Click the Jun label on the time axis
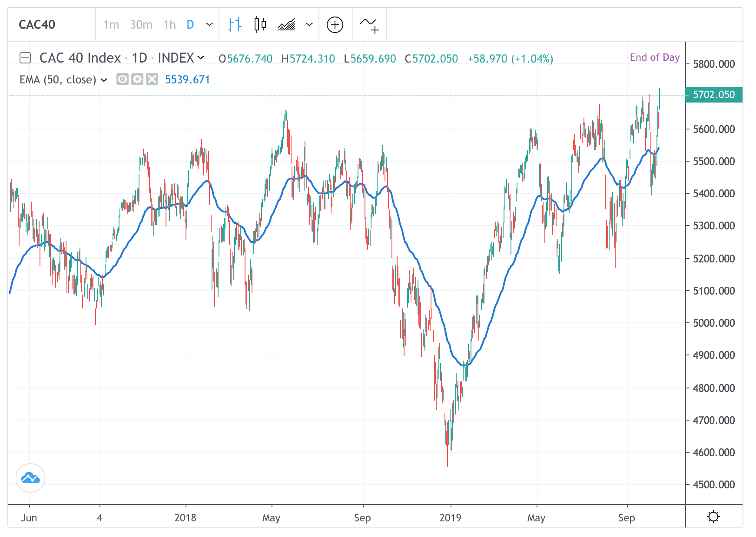Image resolution: width=756 pixels, height=537 pixels. click(x=29, y=518)
